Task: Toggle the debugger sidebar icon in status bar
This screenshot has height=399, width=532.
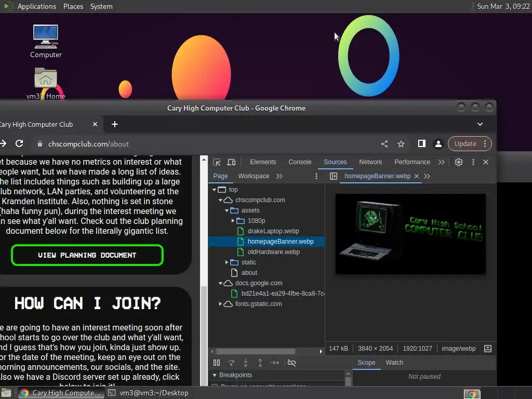Action: click(x=487, y=349)
